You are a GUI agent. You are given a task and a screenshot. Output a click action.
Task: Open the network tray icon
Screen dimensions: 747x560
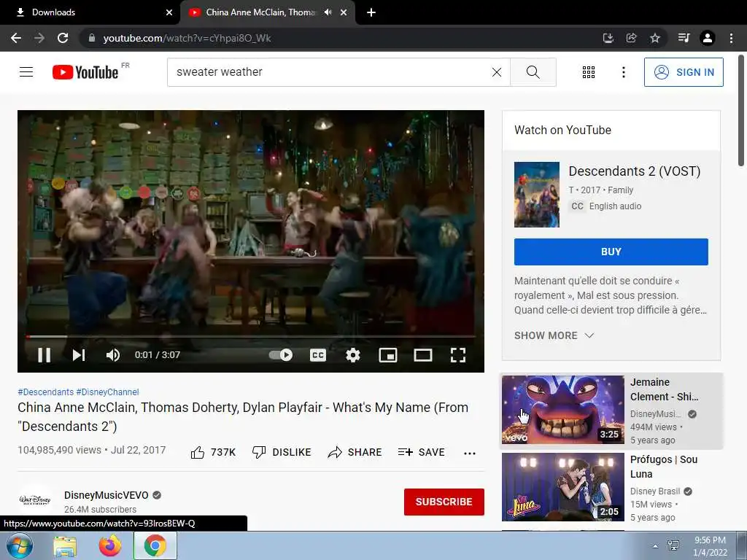673,545
